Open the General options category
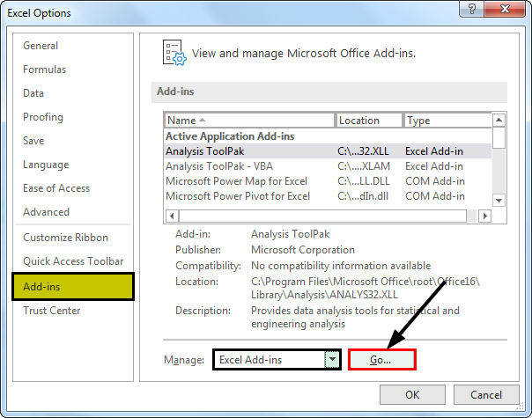 coord(41,46)
